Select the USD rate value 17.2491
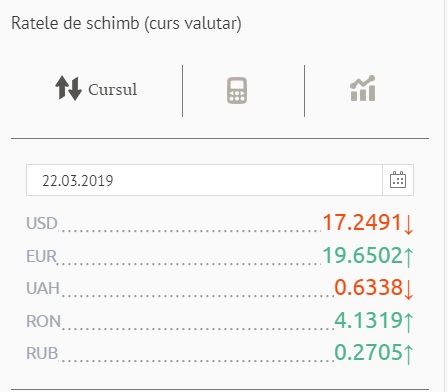The height and width of the screenshot is (392, 448). [362, 222]
